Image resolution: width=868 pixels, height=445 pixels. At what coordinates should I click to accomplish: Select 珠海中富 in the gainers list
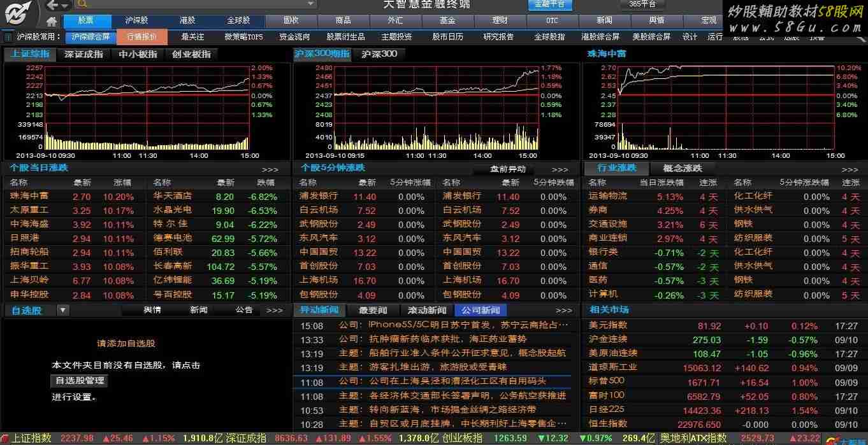pyautogui.click(x=29, y=196)
